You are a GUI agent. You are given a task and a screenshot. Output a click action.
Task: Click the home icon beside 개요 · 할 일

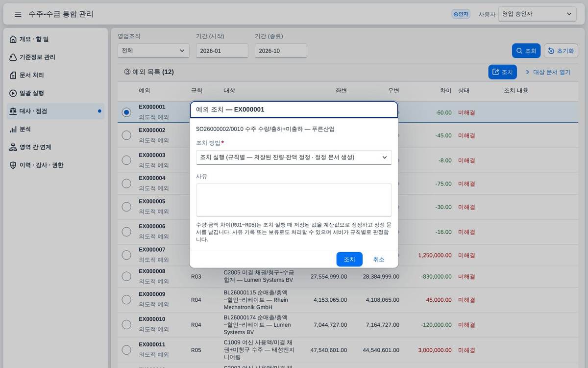(13, 39)
